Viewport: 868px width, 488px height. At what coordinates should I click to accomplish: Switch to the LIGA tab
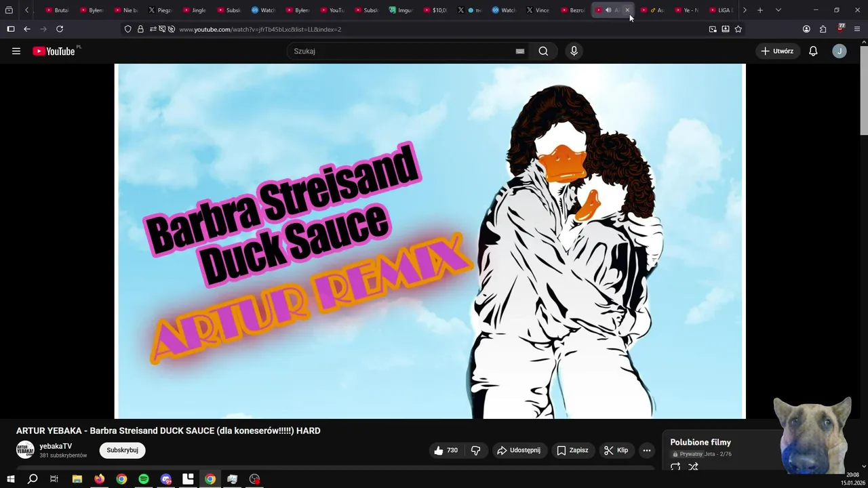click(x=722, y=10)
